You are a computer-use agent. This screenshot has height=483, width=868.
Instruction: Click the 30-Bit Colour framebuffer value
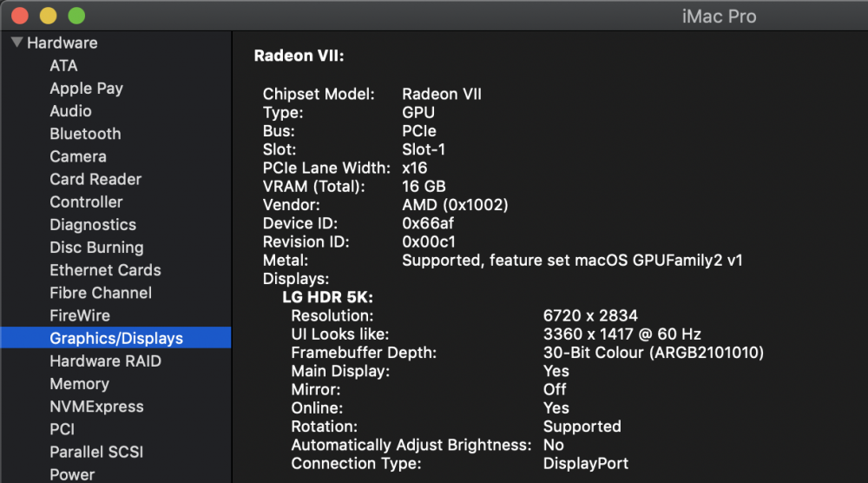[654, 353]
